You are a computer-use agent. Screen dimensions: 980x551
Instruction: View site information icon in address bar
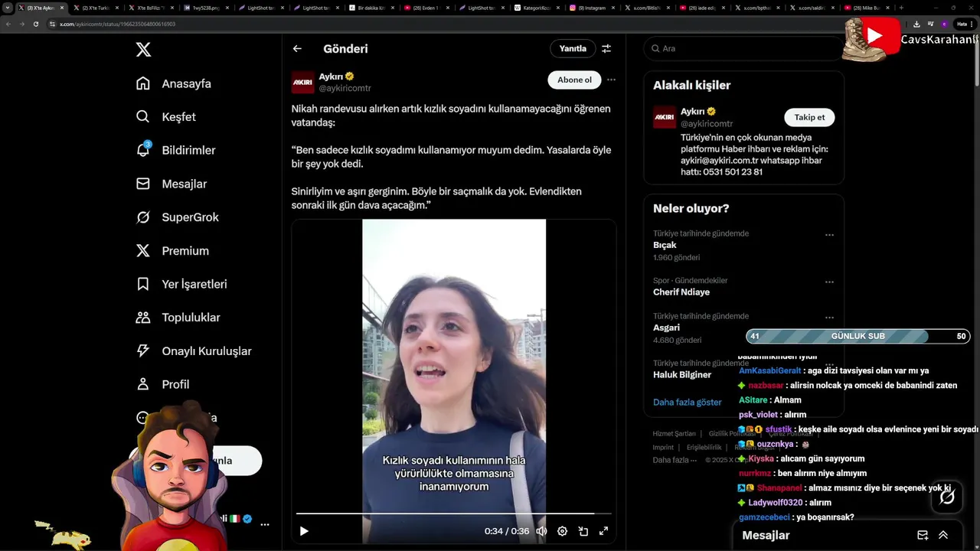tap(53, 24)
